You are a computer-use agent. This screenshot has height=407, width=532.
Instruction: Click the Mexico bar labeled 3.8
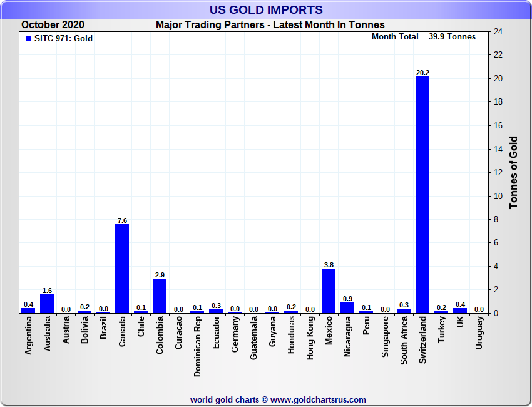pos(329,291)
